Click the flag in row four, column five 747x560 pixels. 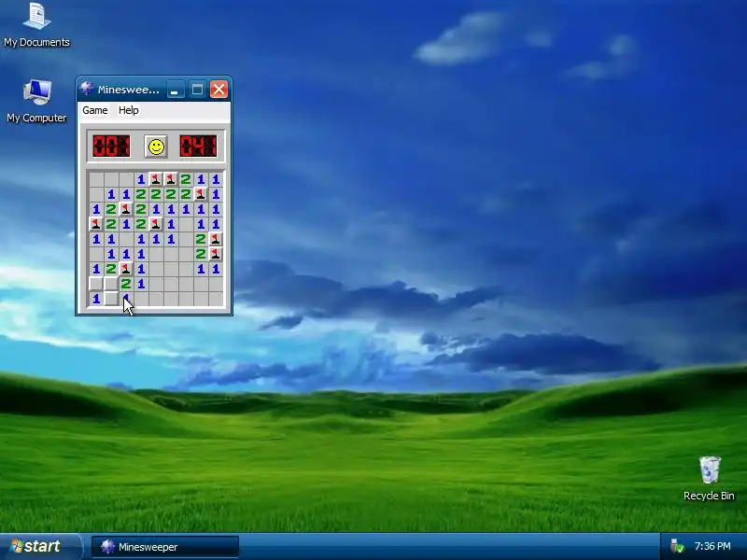[x=156, y=224]
